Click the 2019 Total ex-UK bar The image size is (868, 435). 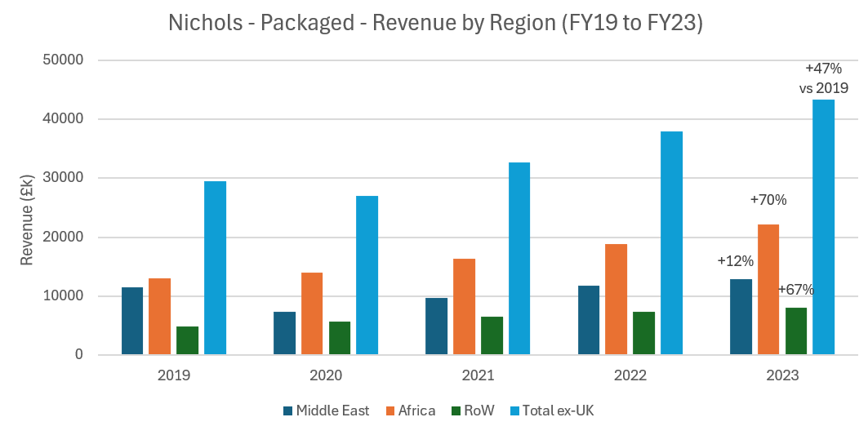pos(216,268)
